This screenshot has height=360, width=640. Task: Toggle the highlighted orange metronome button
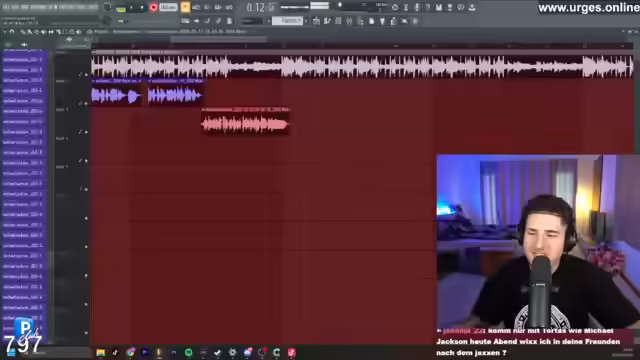point(185,7)
